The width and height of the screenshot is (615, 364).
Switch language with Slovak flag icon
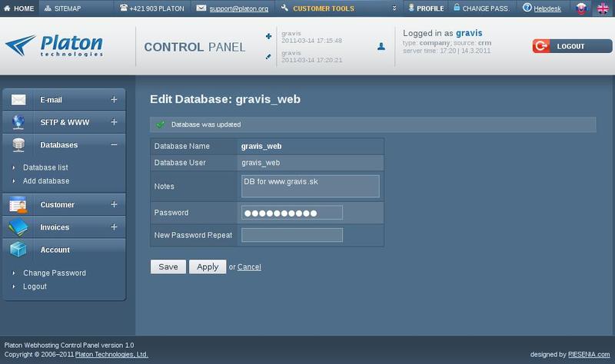coord(581,8)
